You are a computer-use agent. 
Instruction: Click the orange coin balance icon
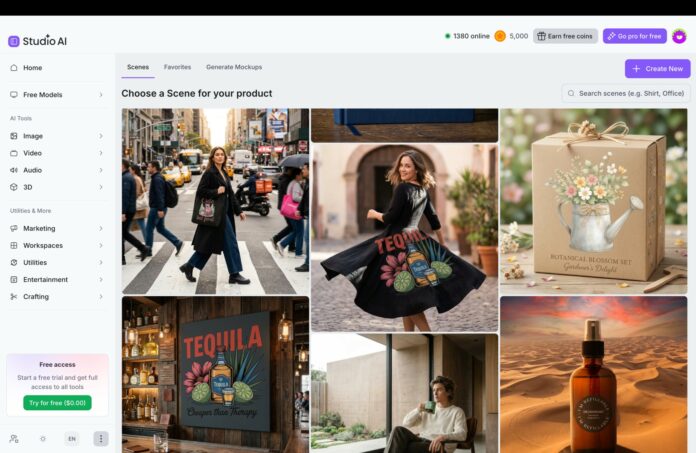pyautogui.click(x=500, y=36)
